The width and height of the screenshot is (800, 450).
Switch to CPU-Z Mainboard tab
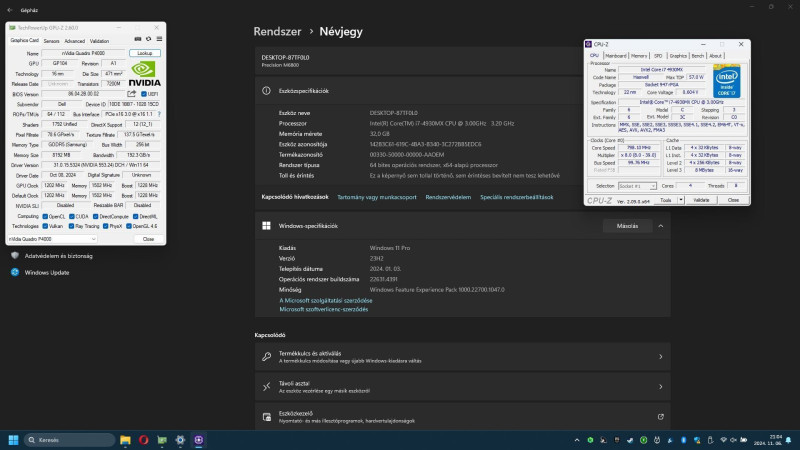click(616, 56)
